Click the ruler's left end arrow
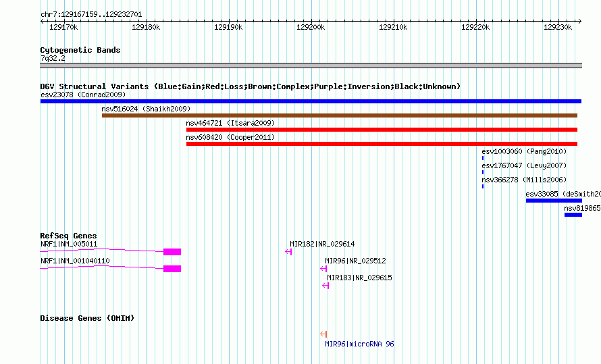Screen dimensions: 601x364 point(42,22)
